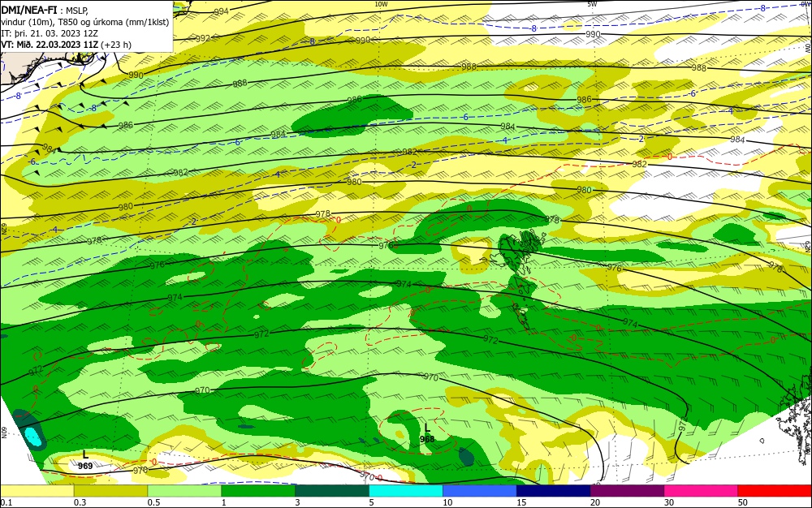The height and width of the screenshot is (508, 812).
Task: Pick the blue 10–15 legend swatch
Action: point(480,491)
